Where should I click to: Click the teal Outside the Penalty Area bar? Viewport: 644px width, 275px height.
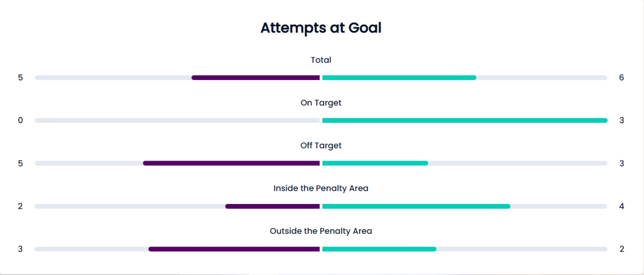(x=379, y=249)
